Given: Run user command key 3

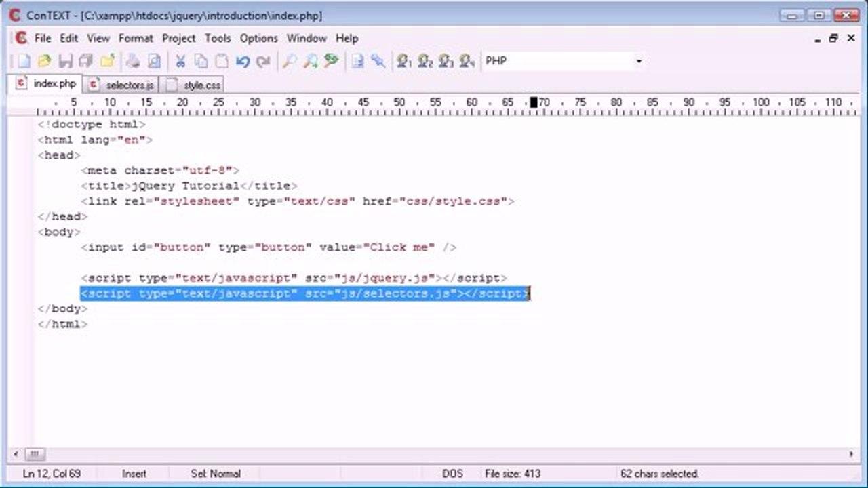Looking at the screenshot, I should click(446, 61).
